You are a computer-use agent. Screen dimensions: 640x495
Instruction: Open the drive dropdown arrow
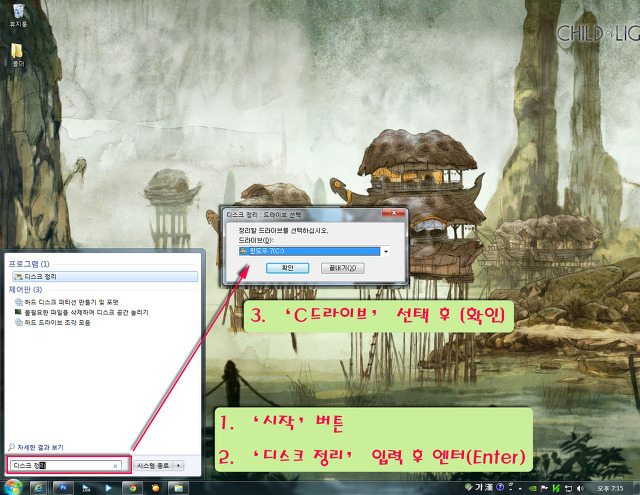[x=385, y=251]
